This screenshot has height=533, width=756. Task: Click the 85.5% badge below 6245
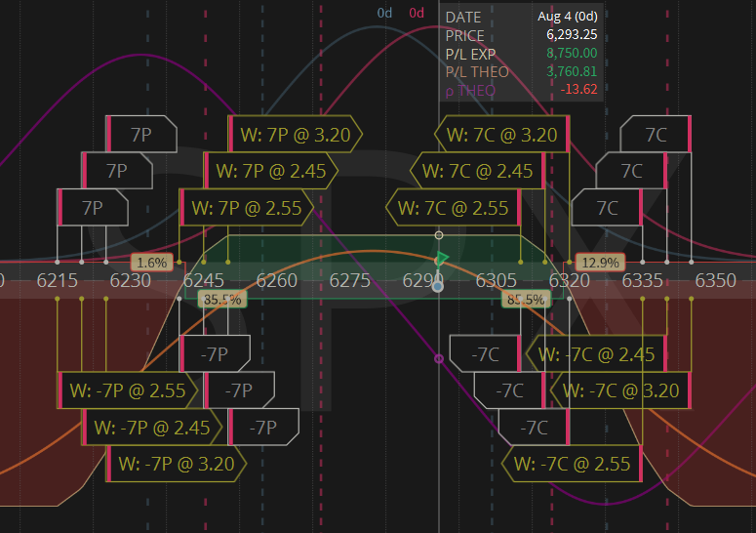point(222,299)
